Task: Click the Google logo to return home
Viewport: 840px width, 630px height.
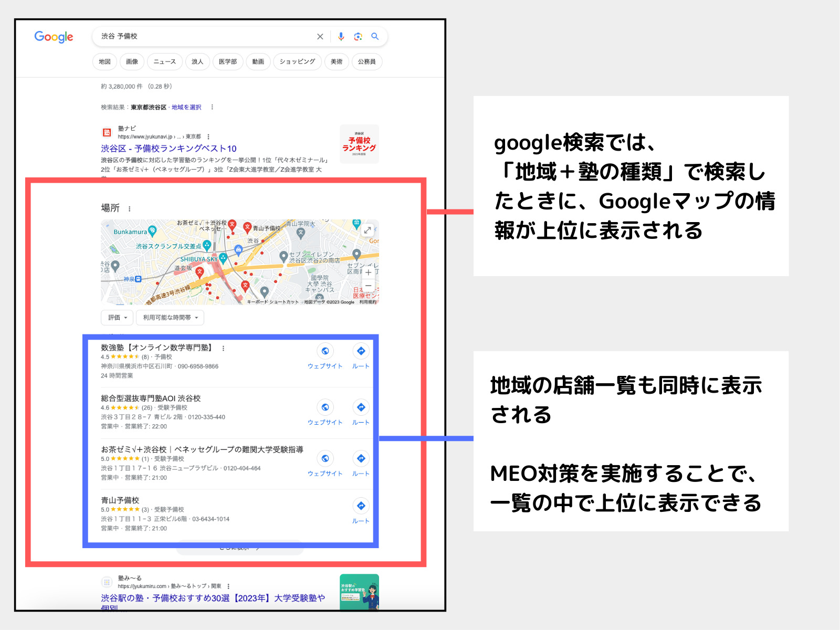Action: click(x=53, y=37)
